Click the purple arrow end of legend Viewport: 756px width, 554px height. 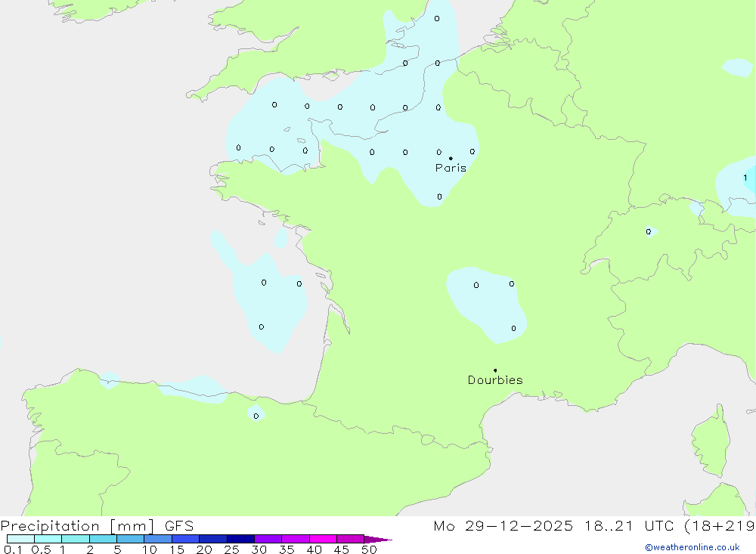(378, 539)
